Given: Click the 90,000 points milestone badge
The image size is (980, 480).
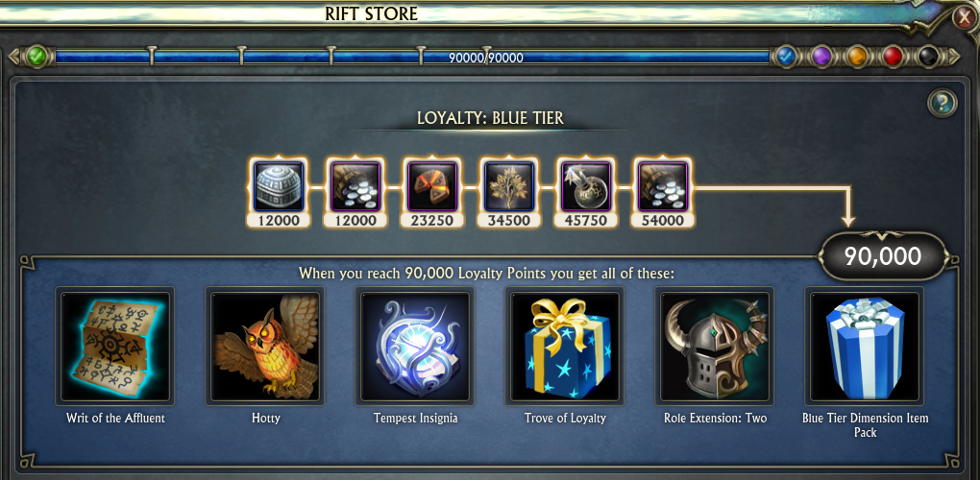Looking at the screenshot, I should pyautogui.click(x=883, y=256).
